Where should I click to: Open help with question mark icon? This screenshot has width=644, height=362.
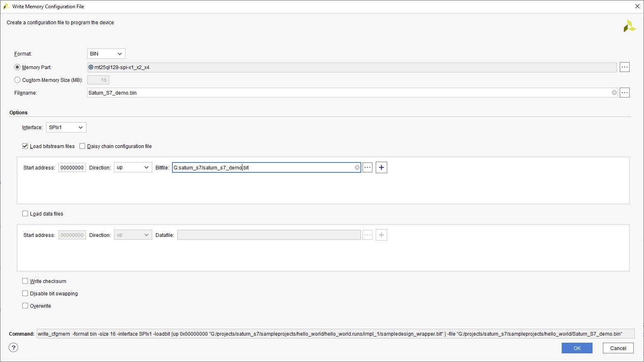pyautogui.click(x=14, y=348)
